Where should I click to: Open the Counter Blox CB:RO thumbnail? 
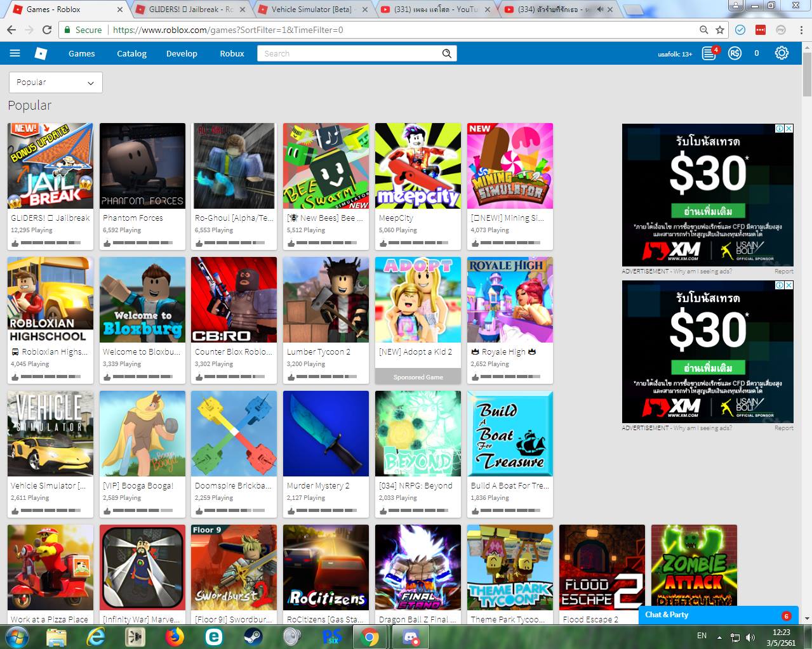point(234,299)
